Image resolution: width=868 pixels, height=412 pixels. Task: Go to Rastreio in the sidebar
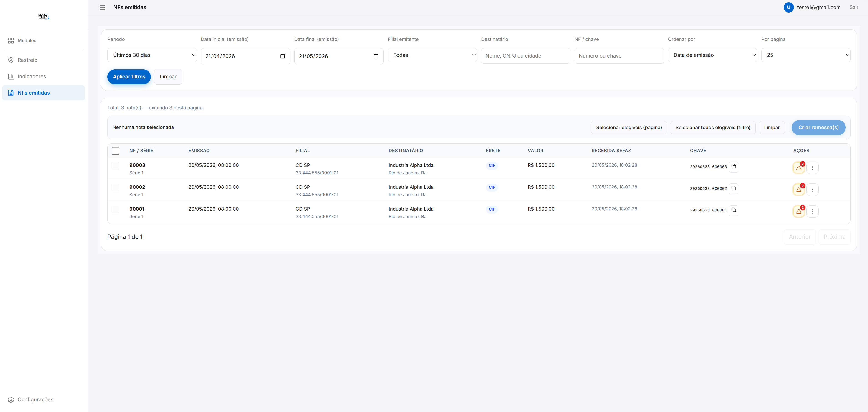pyautogui.click(x=43, y=60)
